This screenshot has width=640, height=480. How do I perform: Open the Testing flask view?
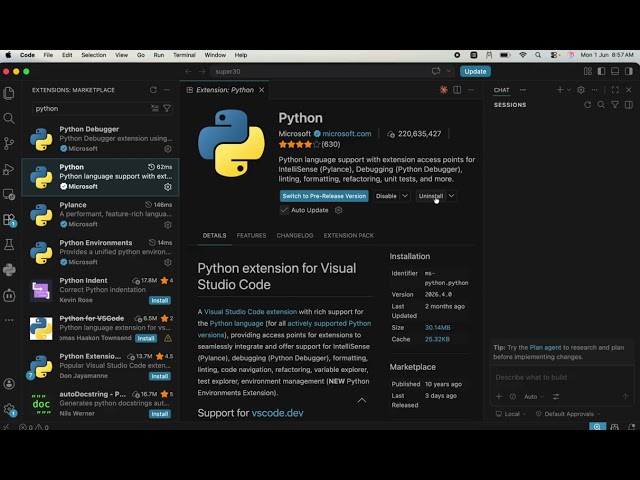[9, 244]
